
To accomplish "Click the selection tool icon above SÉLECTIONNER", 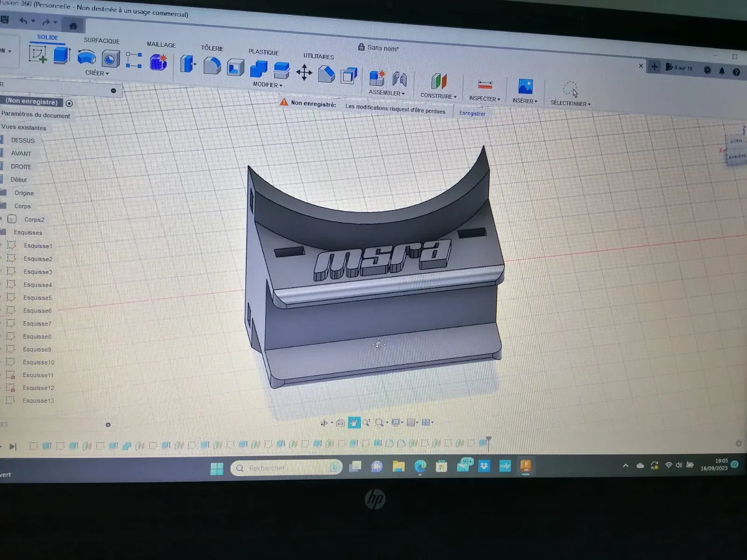I will coord(570,89).
